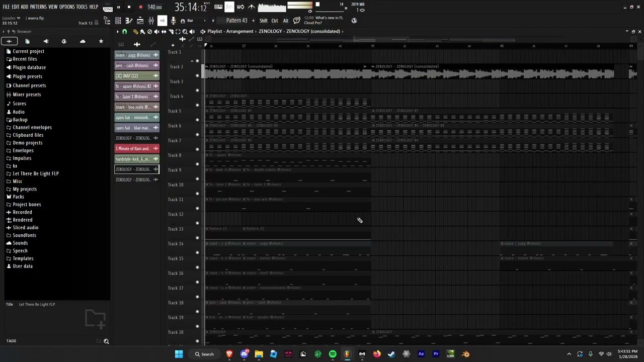Expand the Templates folder

pyautogui.click(x=23, y=258)
